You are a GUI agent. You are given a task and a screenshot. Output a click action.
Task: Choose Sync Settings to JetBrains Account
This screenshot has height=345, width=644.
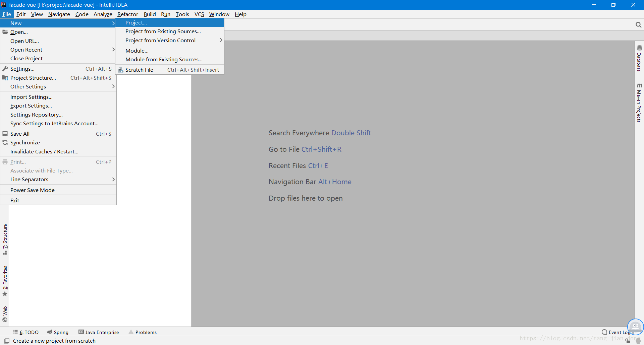point(58,123)
